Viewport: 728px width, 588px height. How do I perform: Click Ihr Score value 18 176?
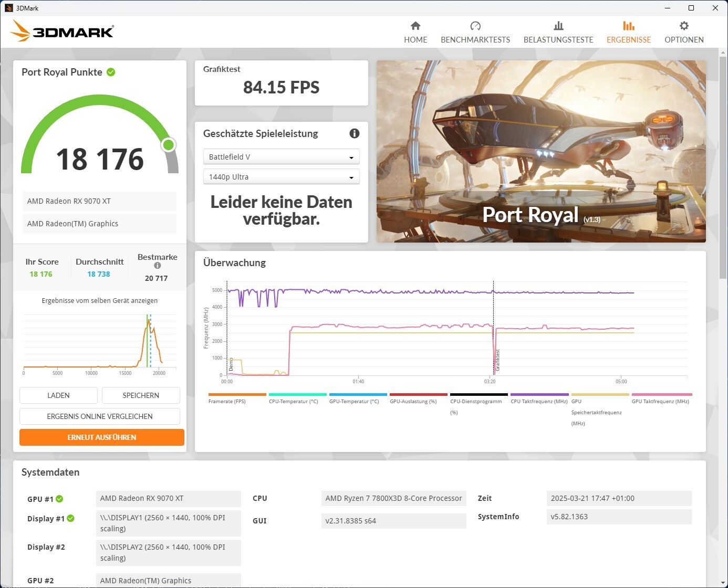(x=41, y=274)
